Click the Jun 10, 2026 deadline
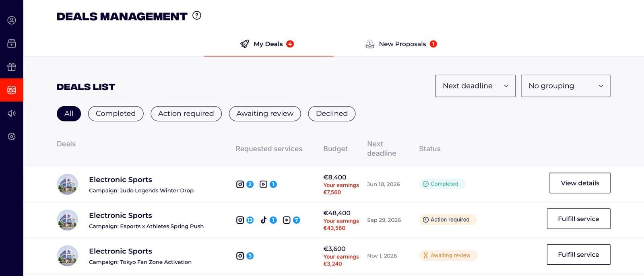Image resolution: width=644 pixels, height=276 pixels. click(384, 184)
